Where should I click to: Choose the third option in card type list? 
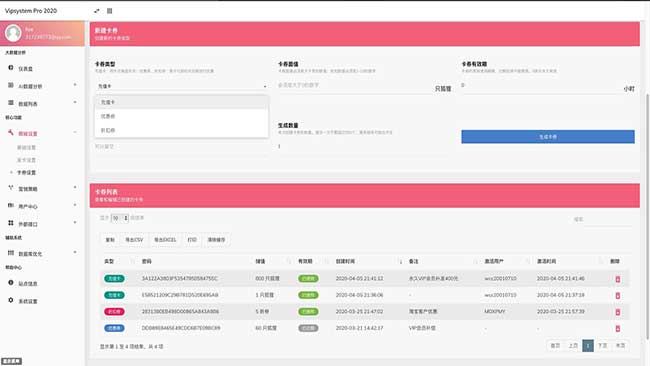pyautogui.click(x=182, y=130)
